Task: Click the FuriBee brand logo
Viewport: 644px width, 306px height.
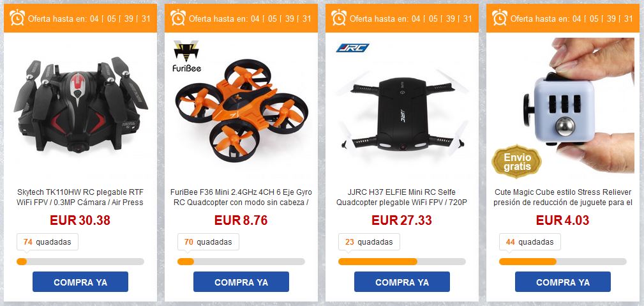Action: (x=186, y=56)
